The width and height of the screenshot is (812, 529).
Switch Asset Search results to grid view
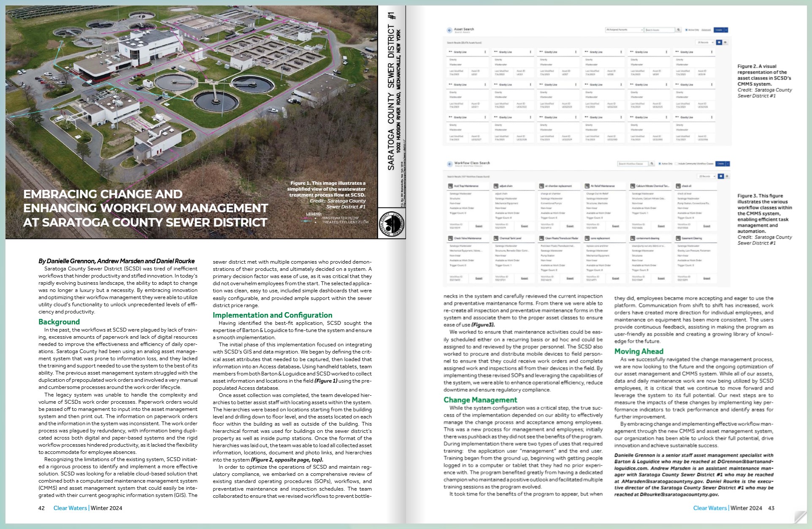[x=719, y=42]
